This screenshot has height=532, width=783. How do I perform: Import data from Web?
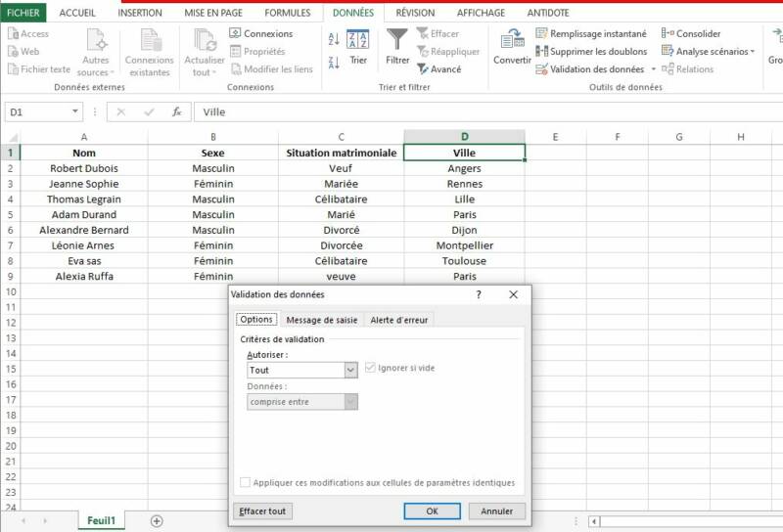point(23,52)
